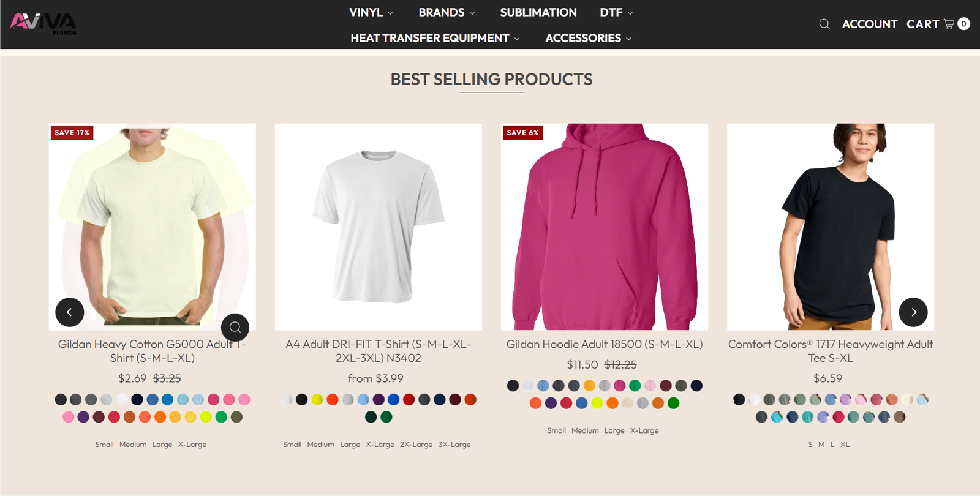Expand the Brands dropdown menu
This screenshot has height=496, width=980.
tap(446, 12)
